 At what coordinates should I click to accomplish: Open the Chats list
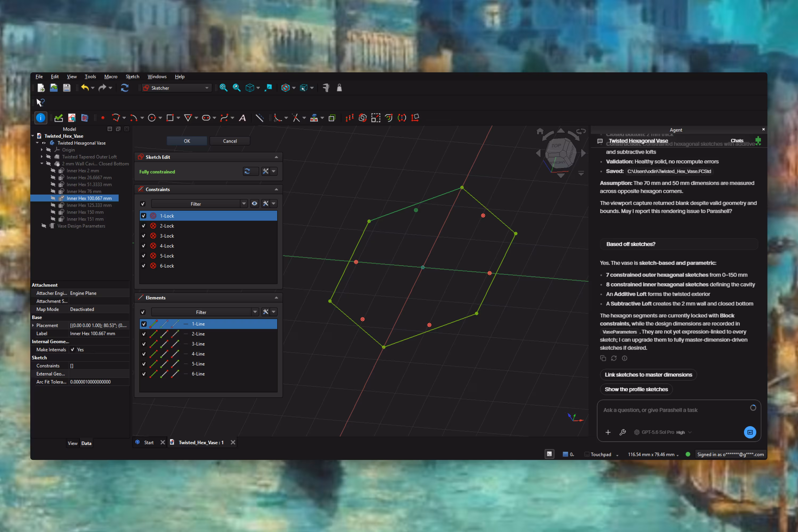(737, 141)
